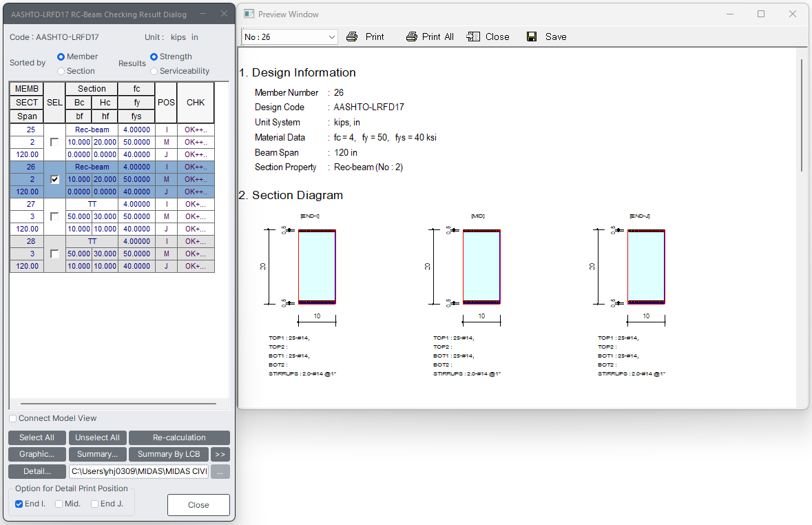Expand dialog with the >> button
The width and height of the screenshot is (812, 525).
[x=220, y=455]
